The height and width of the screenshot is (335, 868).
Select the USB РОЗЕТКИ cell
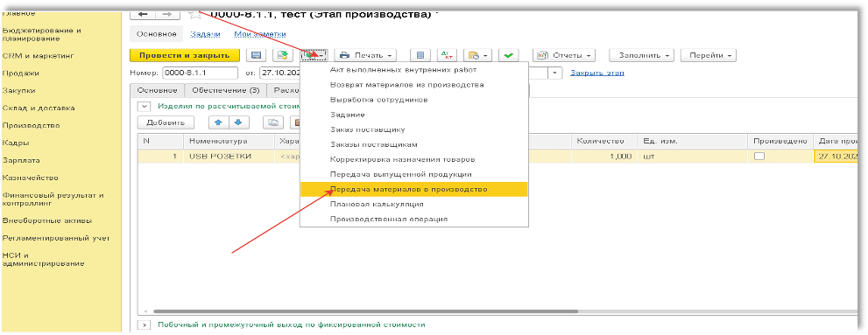click(x=229, y=157)
